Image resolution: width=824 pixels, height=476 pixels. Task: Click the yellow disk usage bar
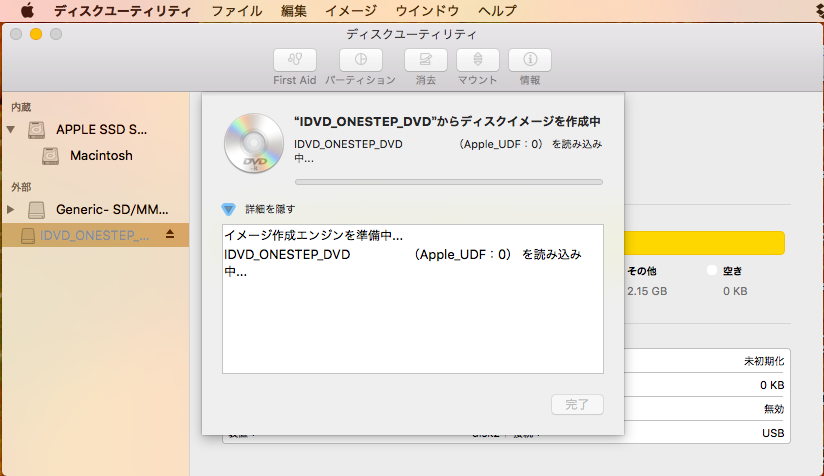point(704,243)
